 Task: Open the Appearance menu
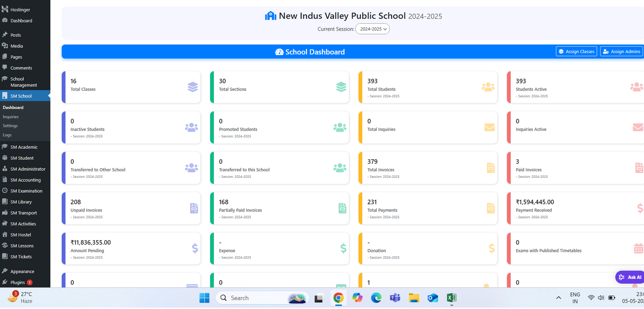tap(25, 271)
